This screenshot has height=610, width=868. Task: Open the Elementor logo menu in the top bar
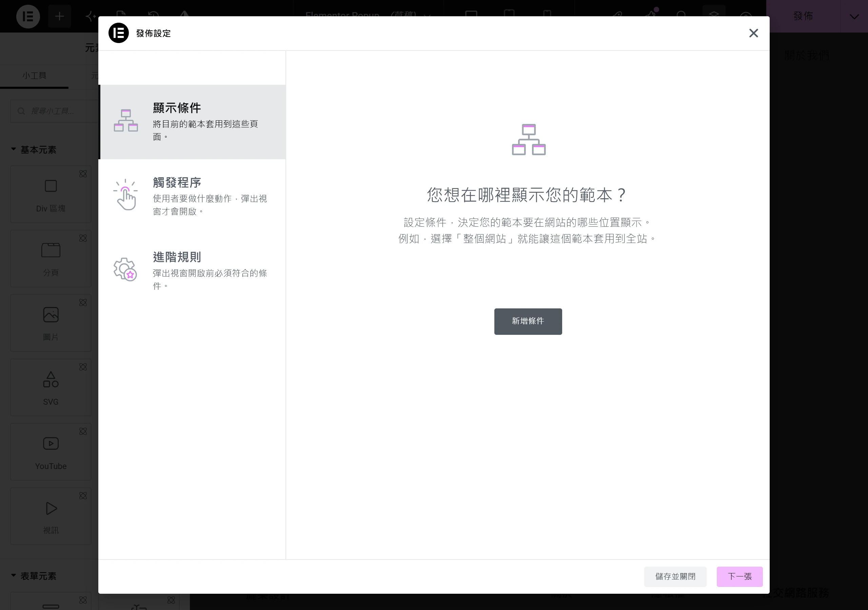28,16
